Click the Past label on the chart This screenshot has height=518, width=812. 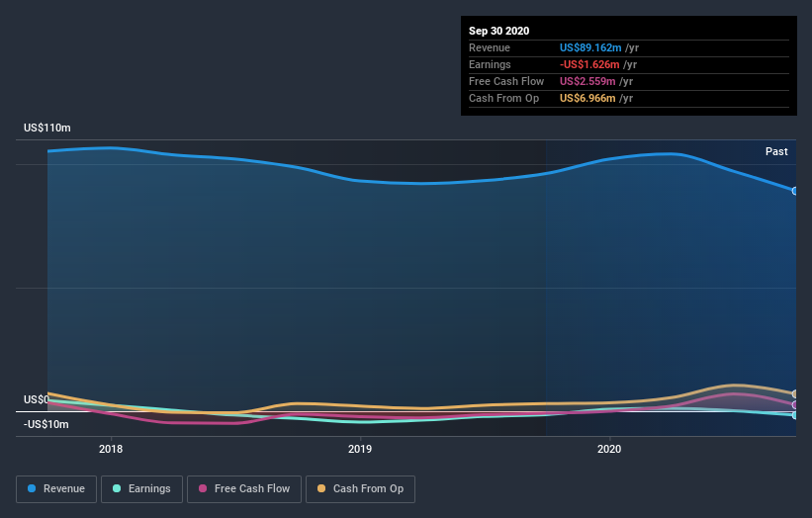776,151
